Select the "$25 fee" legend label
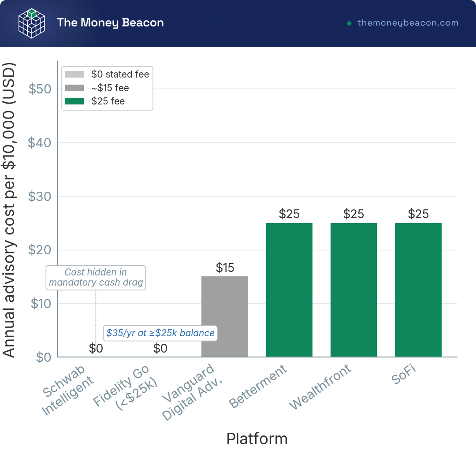Image resolution: width=476 pixels, height=476 pixels. (x=108, y=101)
